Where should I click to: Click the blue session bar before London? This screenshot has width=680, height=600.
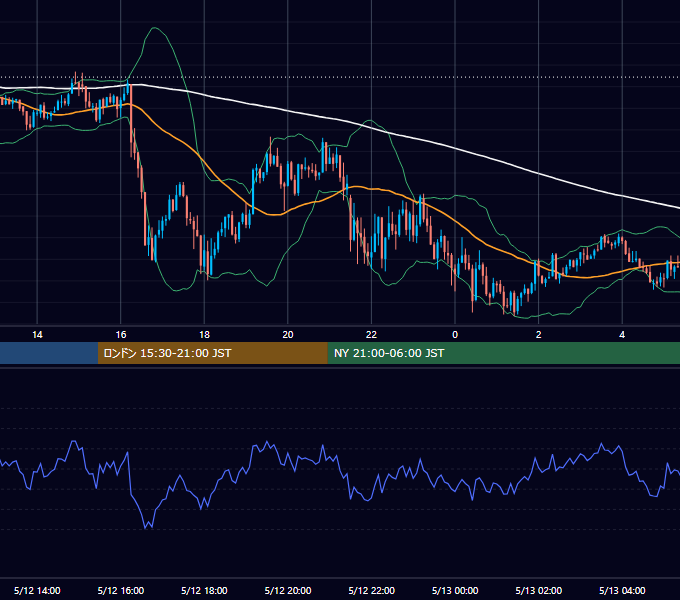tap(49, 353)
